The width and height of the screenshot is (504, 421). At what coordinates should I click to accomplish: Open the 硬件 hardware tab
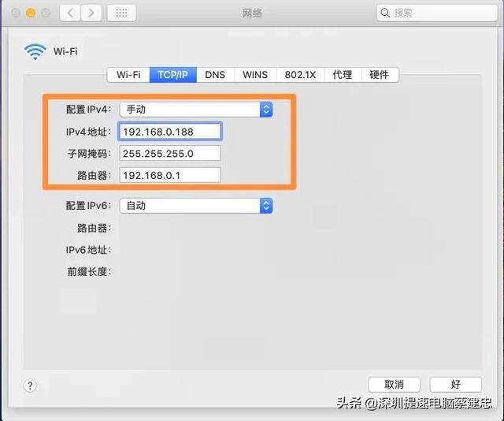click(380, 75)
